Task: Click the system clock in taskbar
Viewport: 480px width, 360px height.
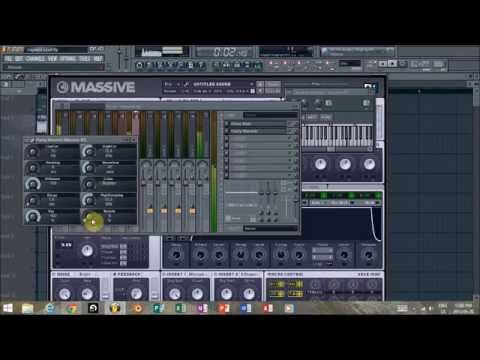Action: point(463,308)
